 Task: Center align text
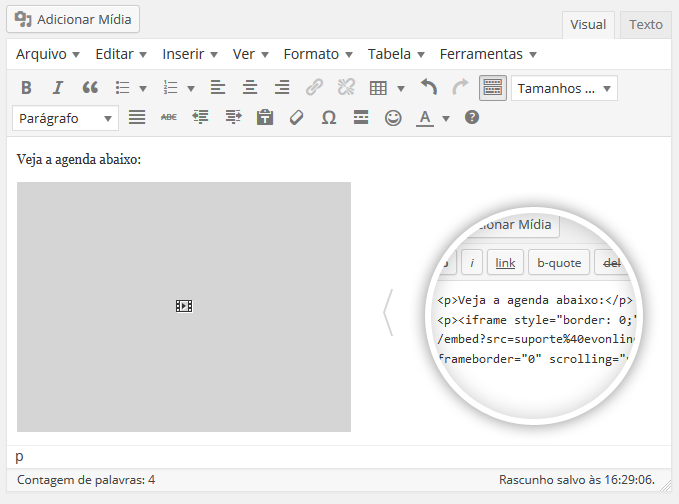pyautogui.click(x=250, y=88)
